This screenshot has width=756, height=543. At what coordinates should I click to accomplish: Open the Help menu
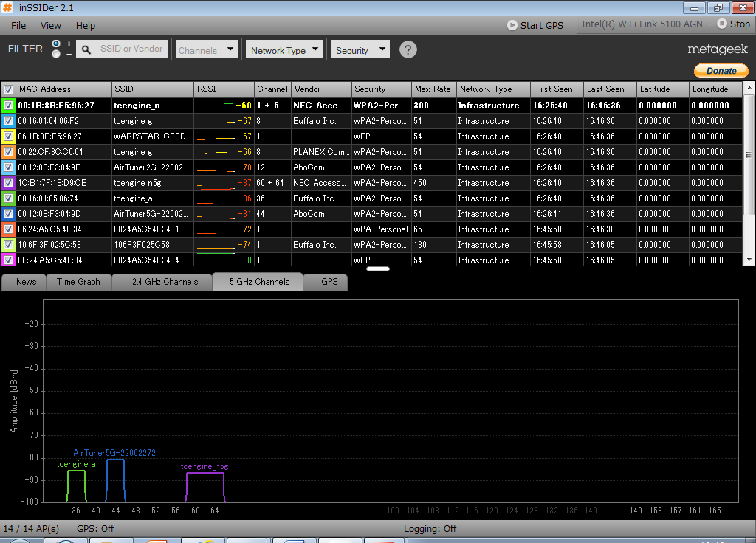click(86, 26)
